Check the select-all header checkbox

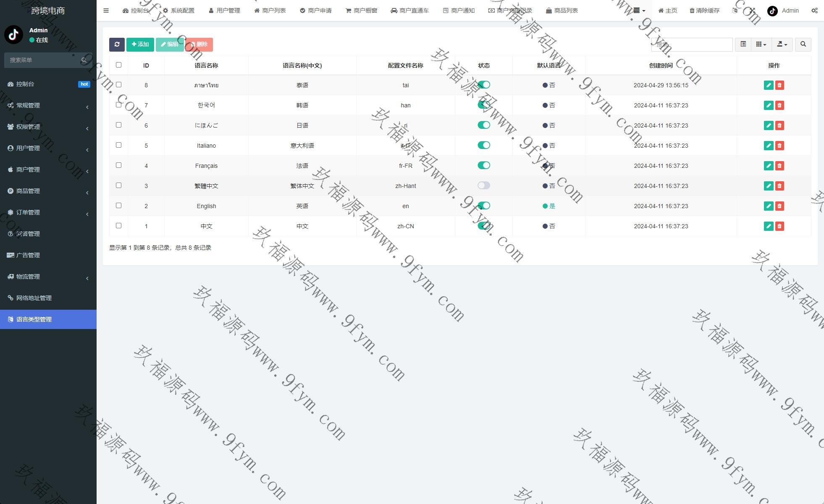click(118, 65)
